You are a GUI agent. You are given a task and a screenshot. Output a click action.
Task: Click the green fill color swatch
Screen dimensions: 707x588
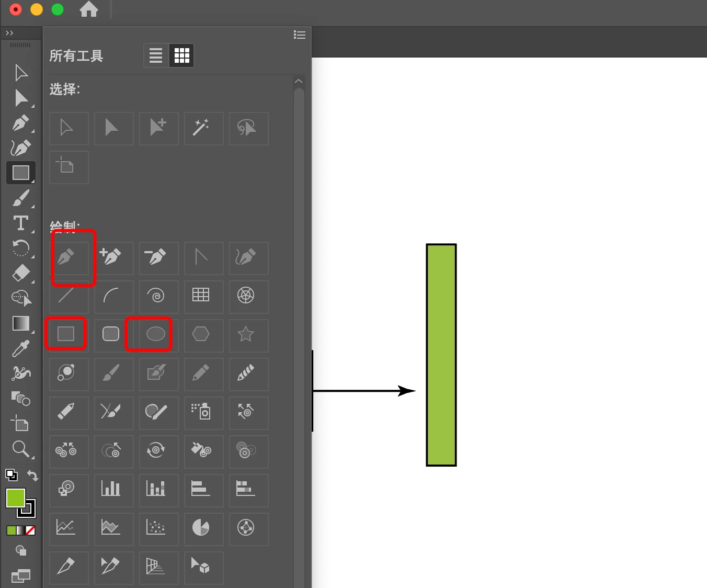[x=15, y=498]
